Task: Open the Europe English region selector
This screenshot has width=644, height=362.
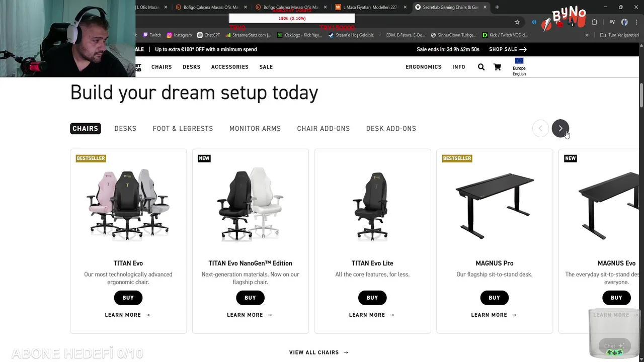Action: [x=519, y=67]
